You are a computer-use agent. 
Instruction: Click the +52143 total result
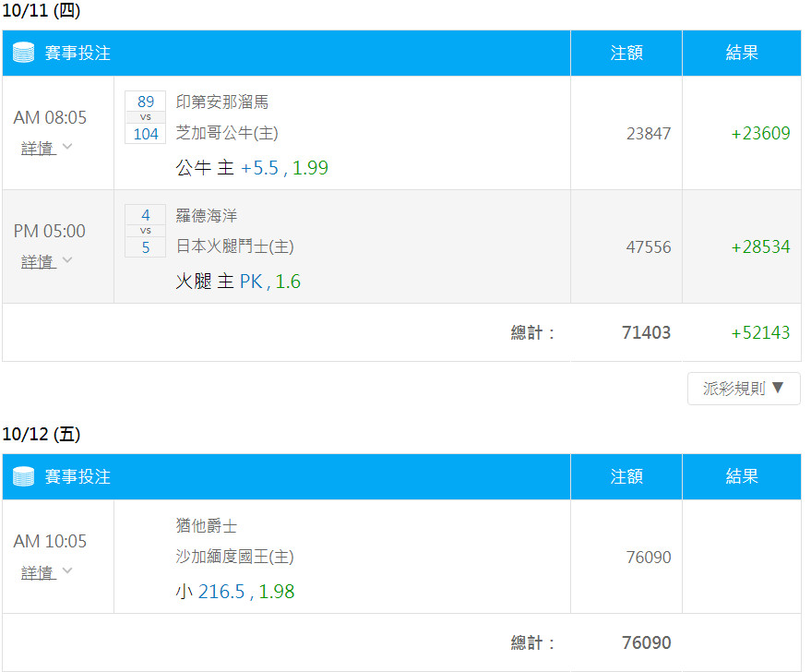[760, 332]
